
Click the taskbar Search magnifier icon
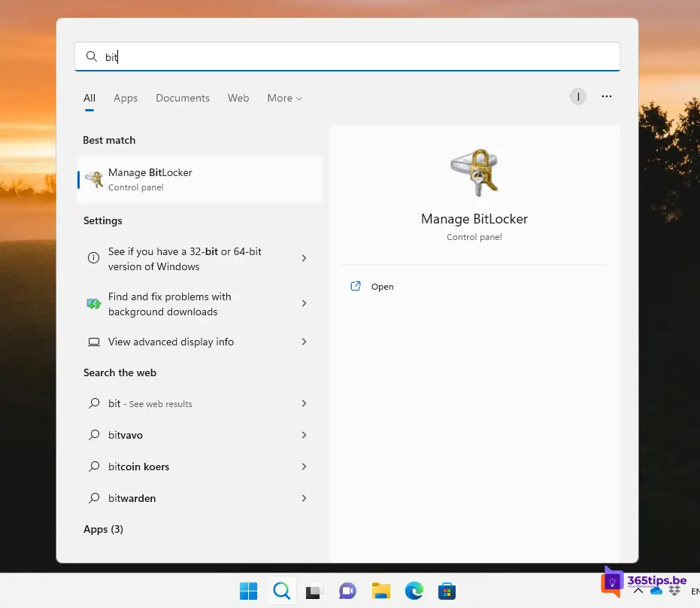click(x=281, y=591)
